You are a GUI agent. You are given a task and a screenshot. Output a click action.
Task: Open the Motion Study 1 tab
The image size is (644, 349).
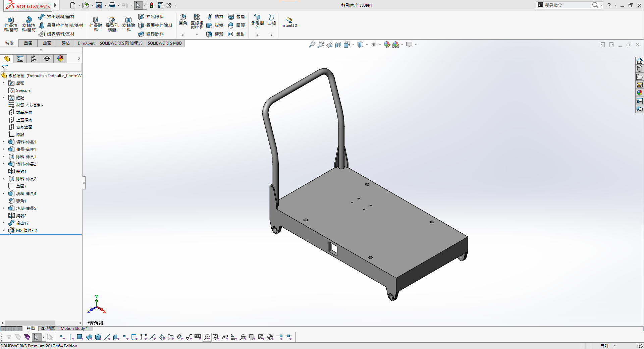[74, 329]
